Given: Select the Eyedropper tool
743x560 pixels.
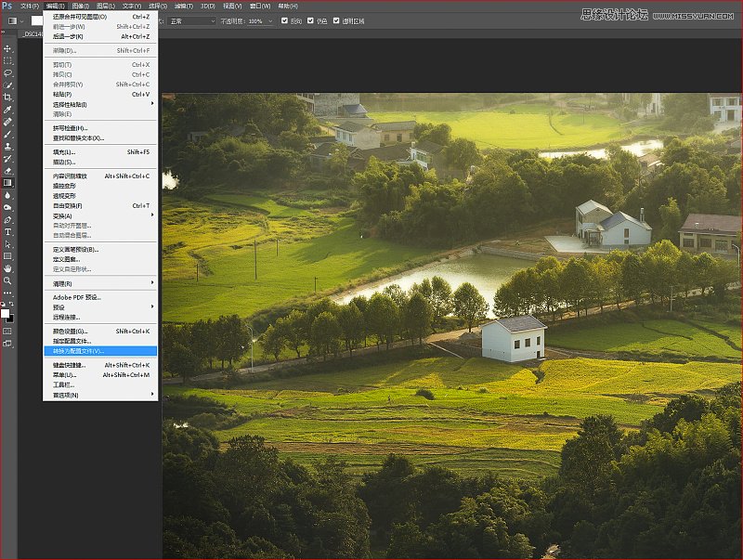Looking at the screenshot, I should (7, 110).
